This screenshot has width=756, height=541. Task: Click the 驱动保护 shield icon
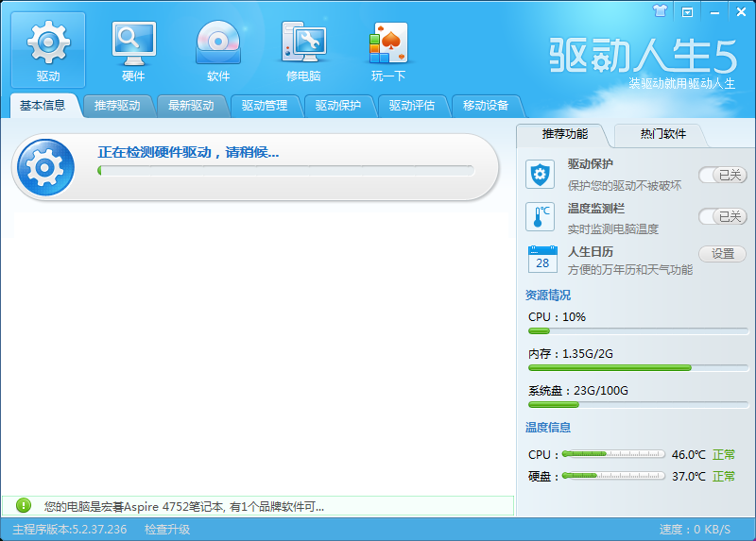(540, 175)
